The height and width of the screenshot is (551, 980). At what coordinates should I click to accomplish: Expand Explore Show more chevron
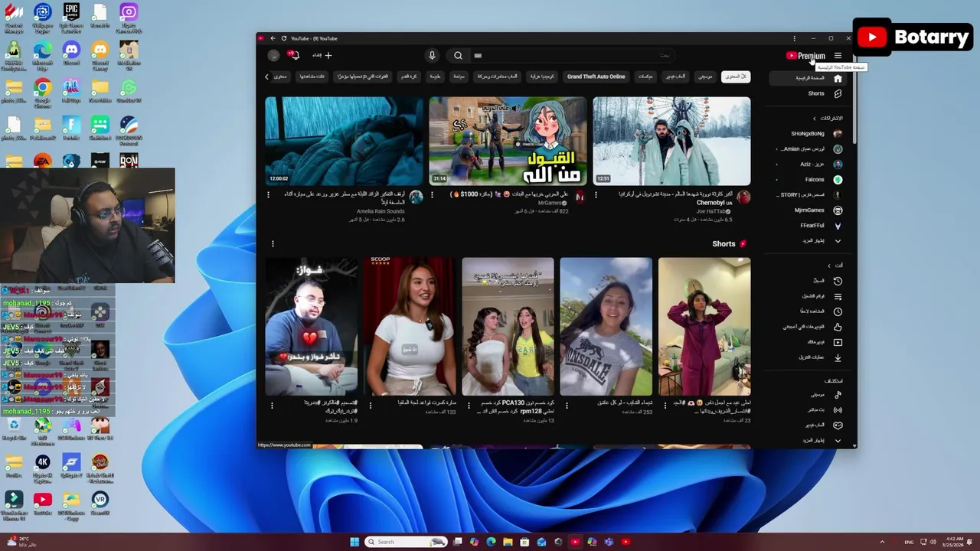837,441
